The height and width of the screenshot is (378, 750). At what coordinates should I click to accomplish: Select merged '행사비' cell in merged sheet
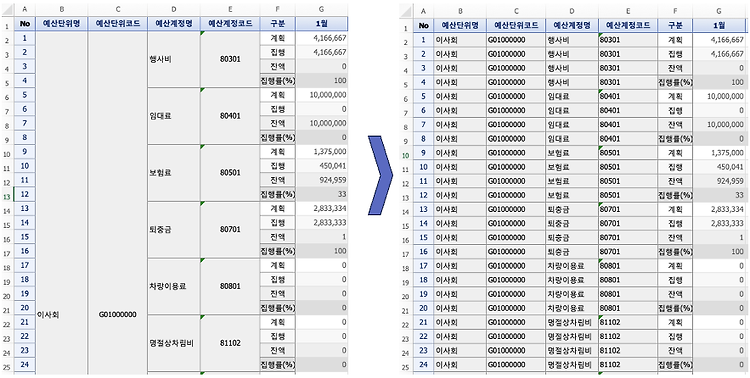coord(174,59)
